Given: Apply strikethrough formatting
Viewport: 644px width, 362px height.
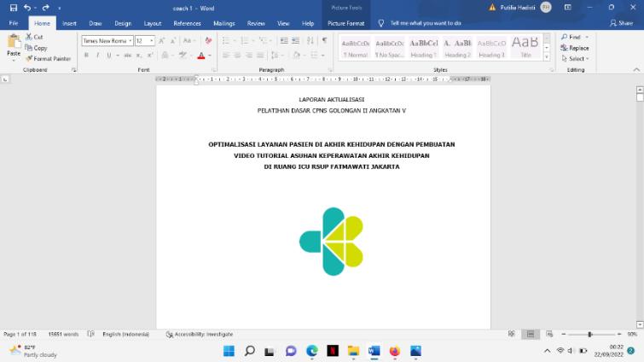Looking at the screenshot, I should point(128,55).
